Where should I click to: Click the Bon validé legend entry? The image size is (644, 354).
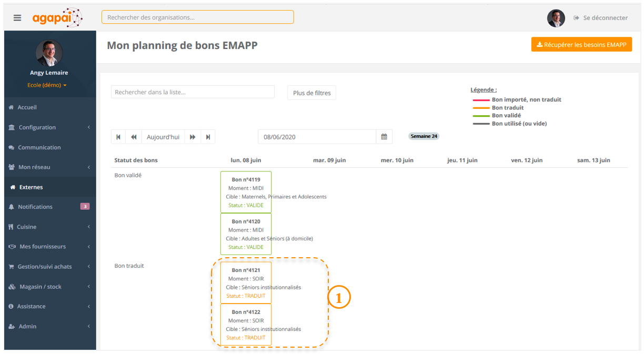click(497, 116)
